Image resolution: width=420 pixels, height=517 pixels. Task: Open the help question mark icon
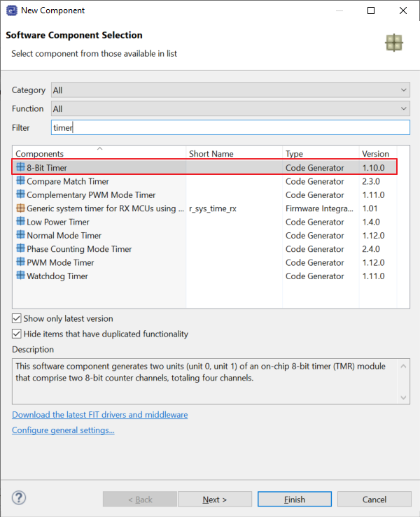19,499
